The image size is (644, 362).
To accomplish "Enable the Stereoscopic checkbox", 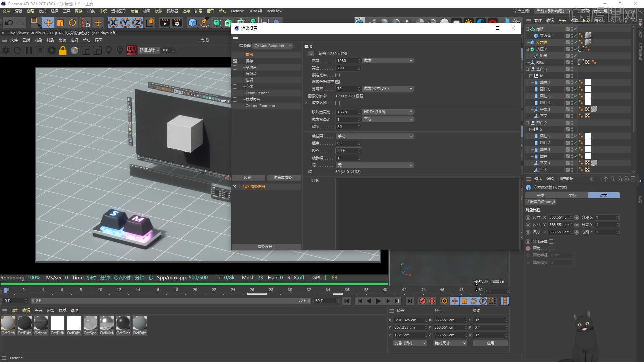I will point(235,86).
